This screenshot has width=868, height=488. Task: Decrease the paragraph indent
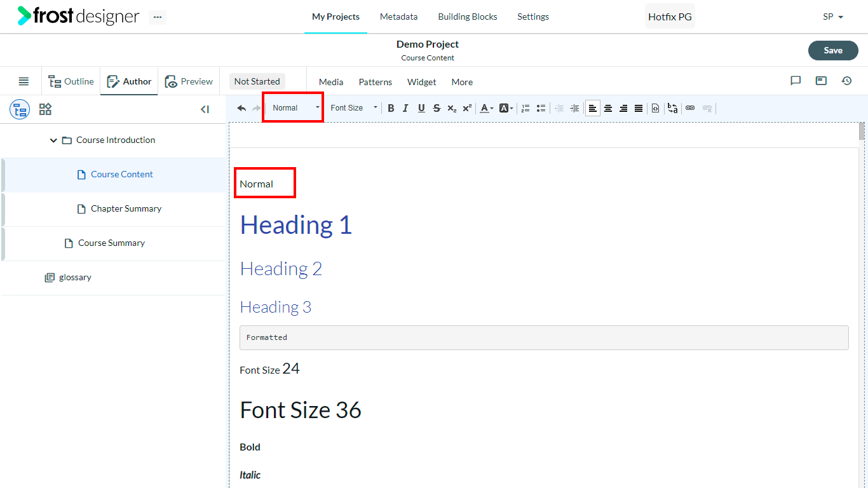(559, 108)
